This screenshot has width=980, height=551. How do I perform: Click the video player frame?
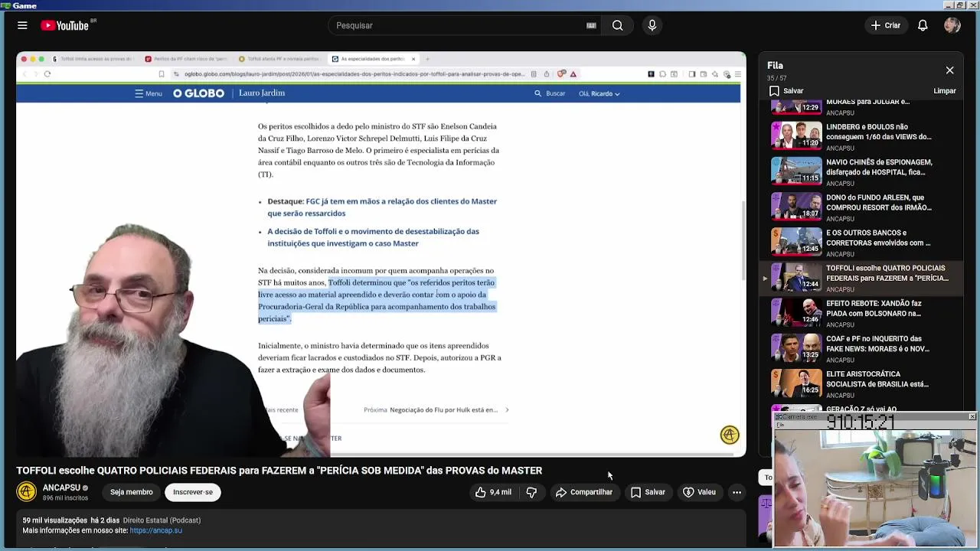[381, 254]
